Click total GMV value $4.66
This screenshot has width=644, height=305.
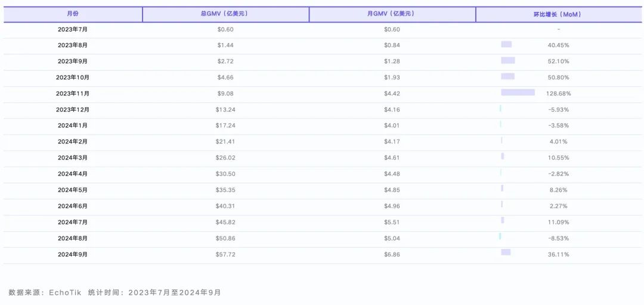pos(225,77)
